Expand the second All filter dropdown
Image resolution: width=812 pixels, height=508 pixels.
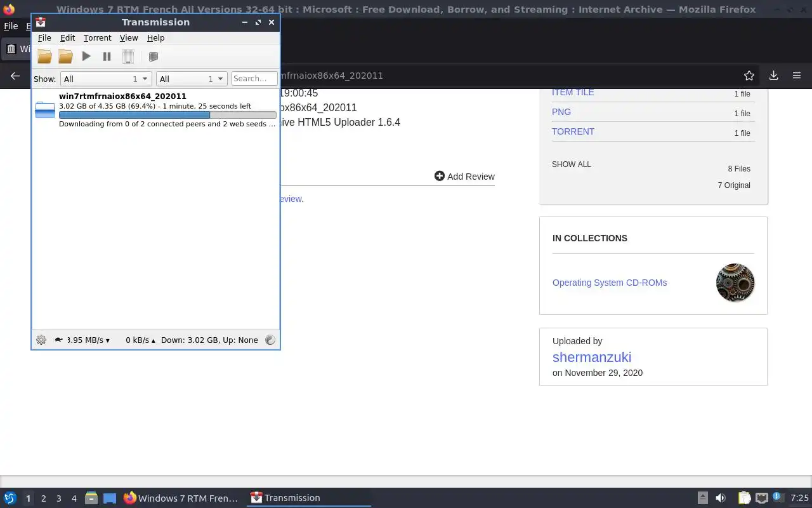click(x=192, y=79)
